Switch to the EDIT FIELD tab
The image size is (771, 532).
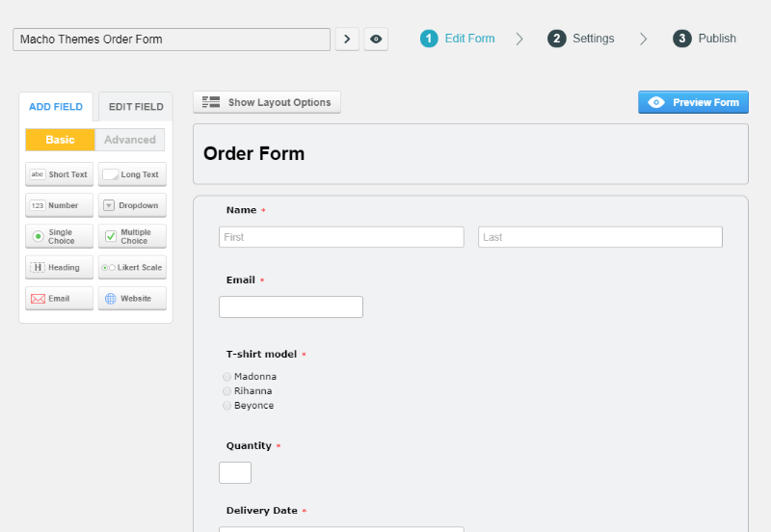[136, 107]
